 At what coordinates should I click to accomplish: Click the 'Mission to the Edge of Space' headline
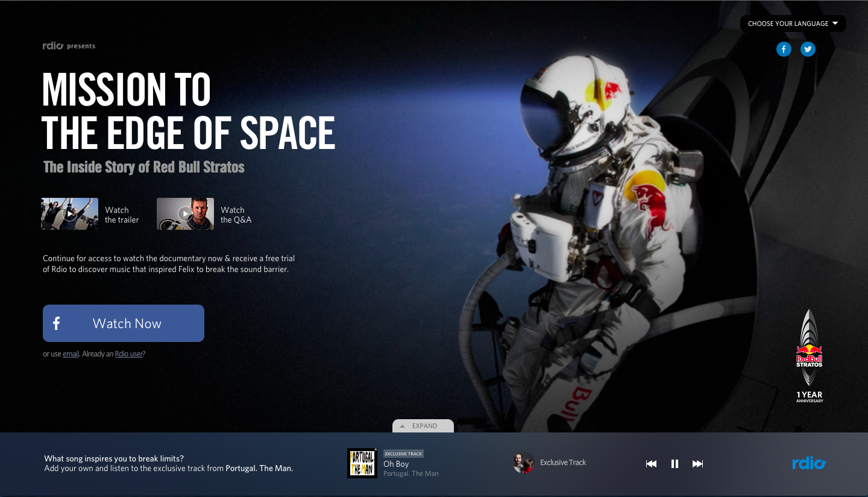click(x=188, y=111)
